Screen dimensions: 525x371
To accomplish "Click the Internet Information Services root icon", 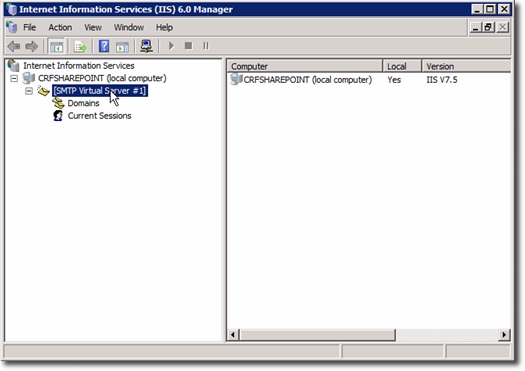I will tap(13, 65).
